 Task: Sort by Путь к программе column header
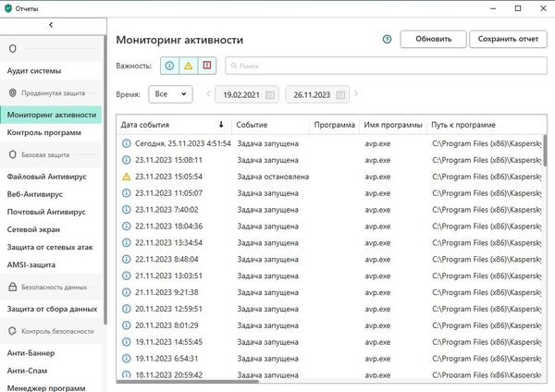coord(485,125)
